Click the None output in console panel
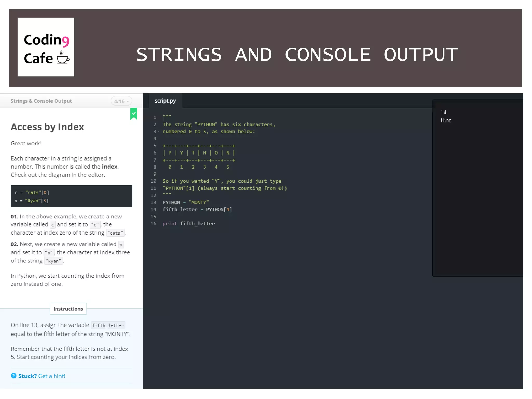Image resolution: width=532 pixels, height=399 pixels. coord(446,121)
